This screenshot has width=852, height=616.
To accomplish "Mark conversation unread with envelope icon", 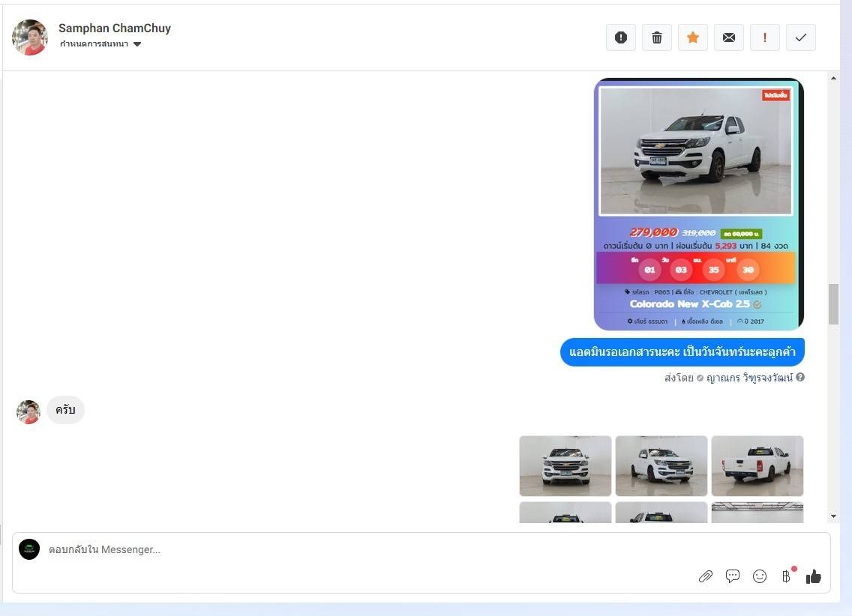I will click(728, 37).
